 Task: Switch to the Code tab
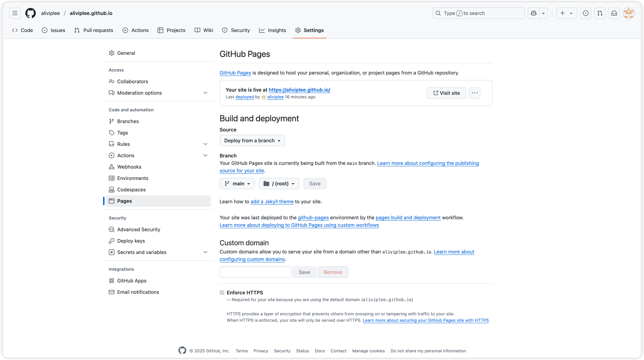click(x=23, y=30)
